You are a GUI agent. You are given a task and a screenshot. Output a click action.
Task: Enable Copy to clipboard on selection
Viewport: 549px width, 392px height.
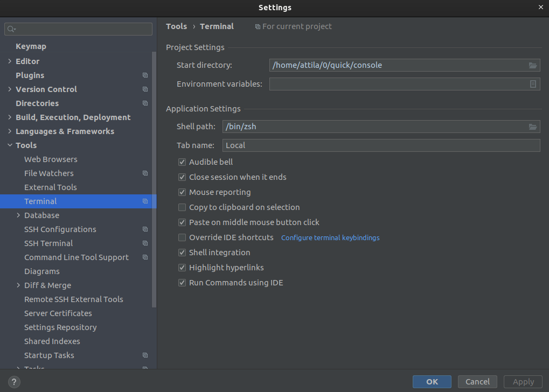coord(182,207)
